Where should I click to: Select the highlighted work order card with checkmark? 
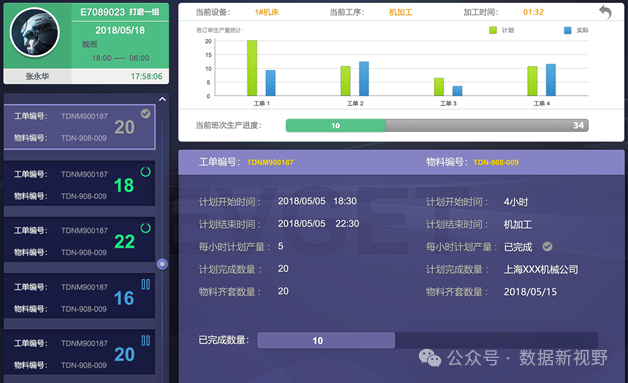pos(79,127)
